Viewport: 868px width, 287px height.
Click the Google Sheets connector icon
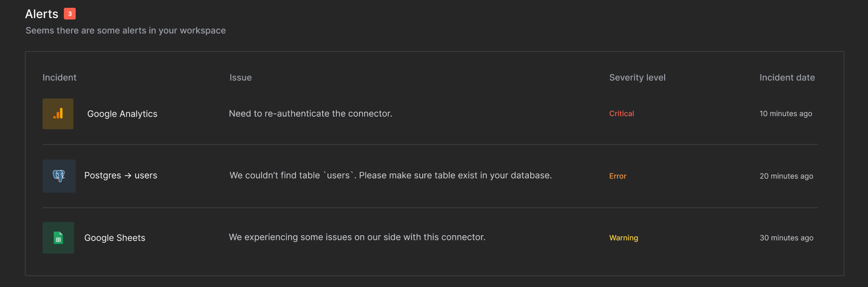(x=58, y=238)
